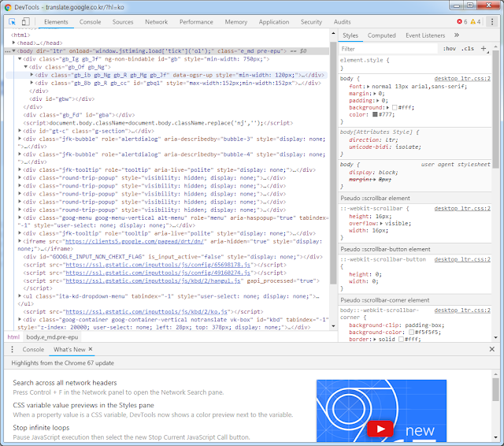Open the Event Listeners tab

[425, 35]
